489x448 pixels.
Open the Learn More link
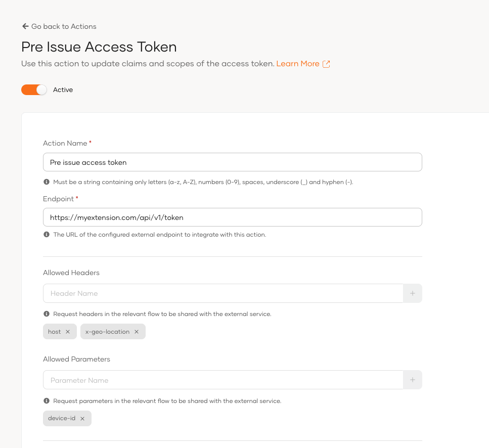click(297, 64)
